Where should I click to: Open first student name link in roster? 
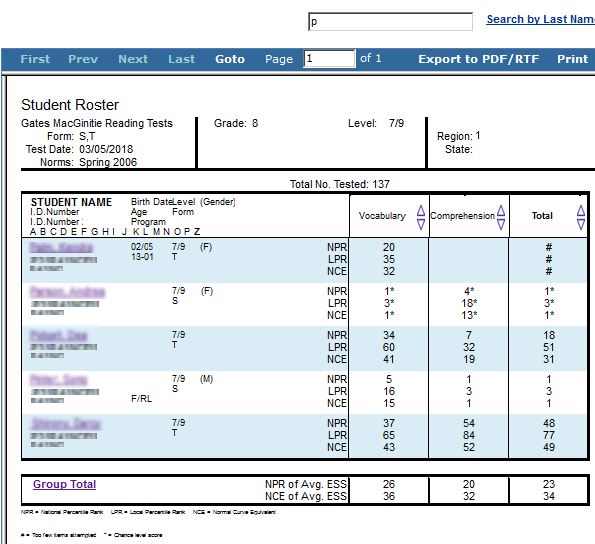(61, 247)
